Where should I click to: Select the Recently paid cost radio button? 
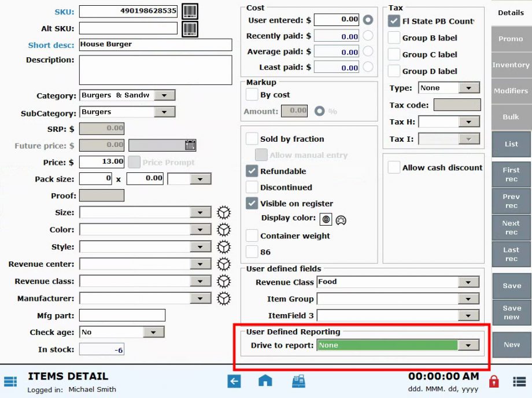[368, 36]
